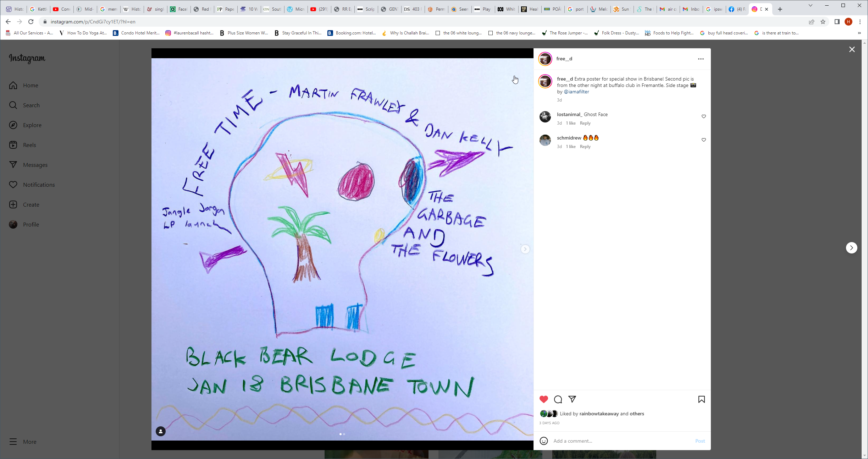Click the comment speech bubble icon
868x459 pixels.
tap(558, 399)
